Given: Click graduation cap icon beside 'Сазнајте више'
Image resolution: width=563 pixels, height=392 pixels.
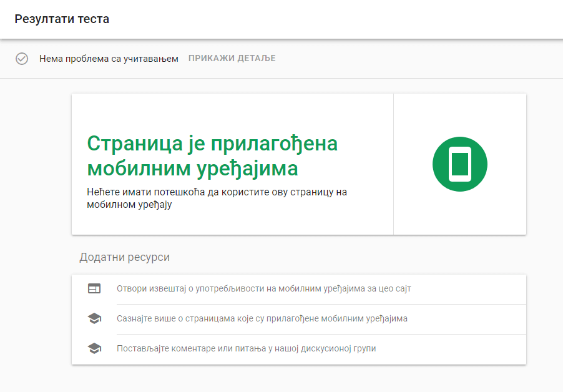Looking at the screenshot, I should pyautogui.click(x=94, y=318).
